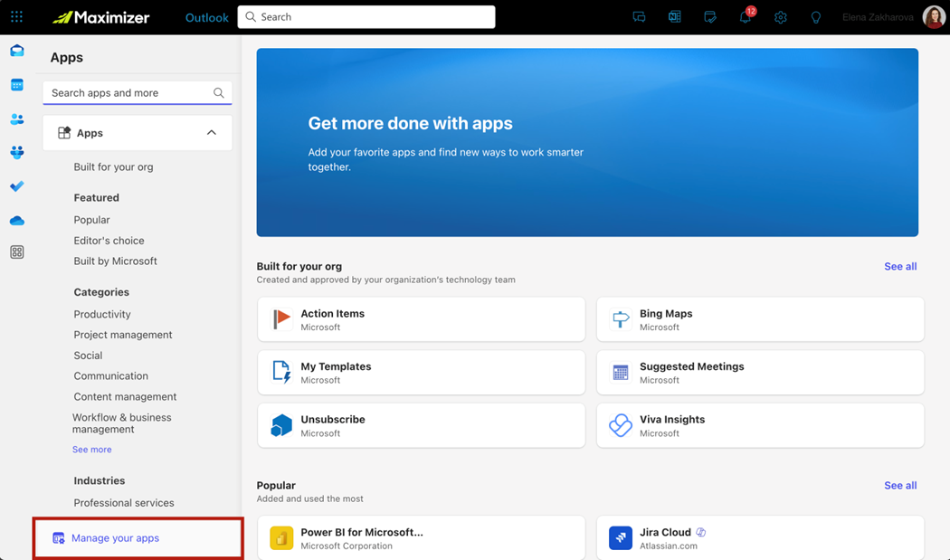Open the My Templates app card
Image resolution: width=950 pixels, height=560 pixels.
coord(421,372)
